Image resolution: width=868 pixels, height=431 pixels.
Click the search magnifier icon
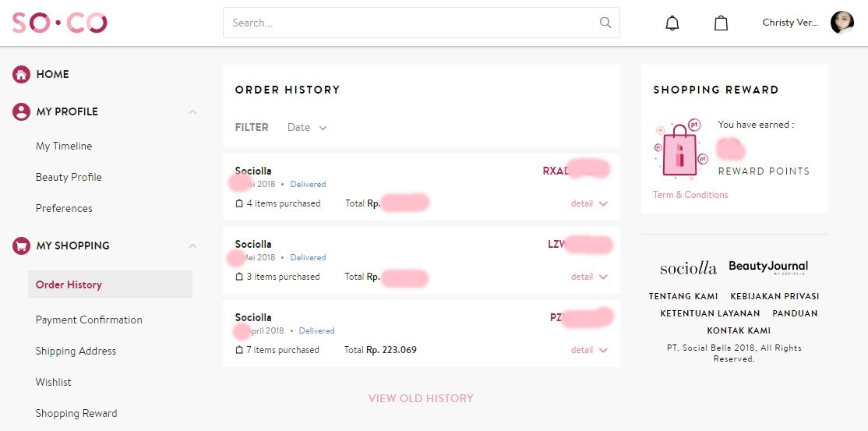tap(605, 23)
